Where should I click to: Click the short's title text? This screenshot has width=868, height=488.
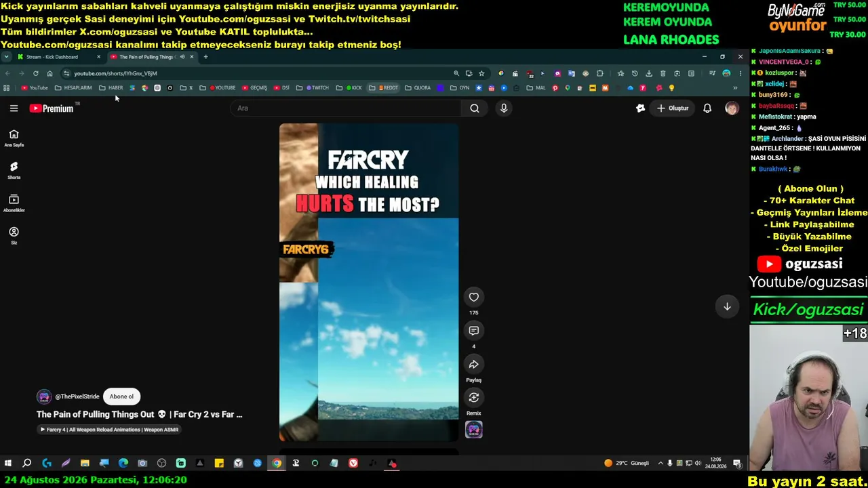tap(140, 414)
